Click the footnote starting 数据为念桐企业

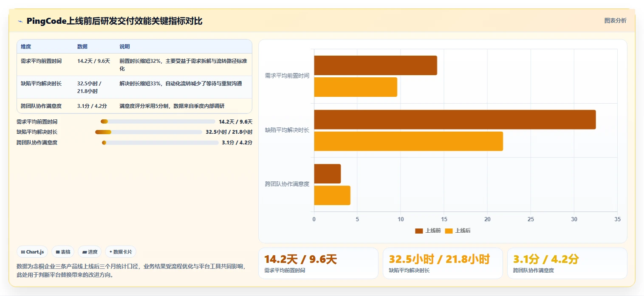point(131,271)
